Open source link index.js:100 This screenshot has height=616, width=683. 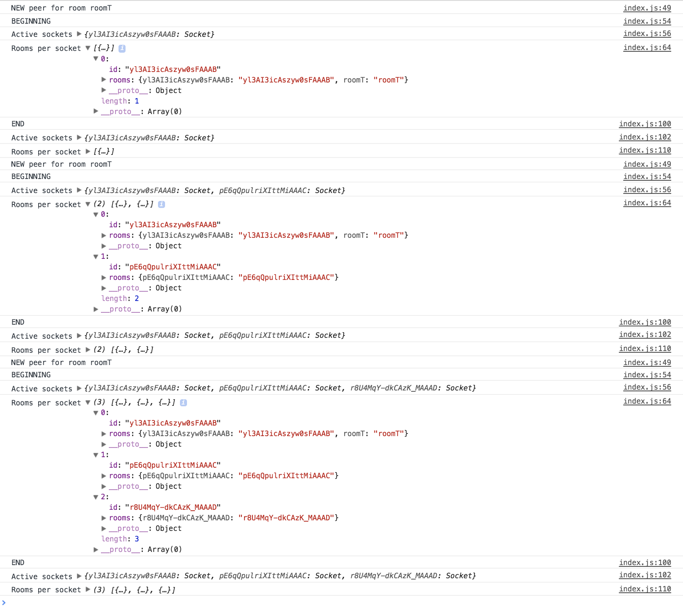point(645,124)
